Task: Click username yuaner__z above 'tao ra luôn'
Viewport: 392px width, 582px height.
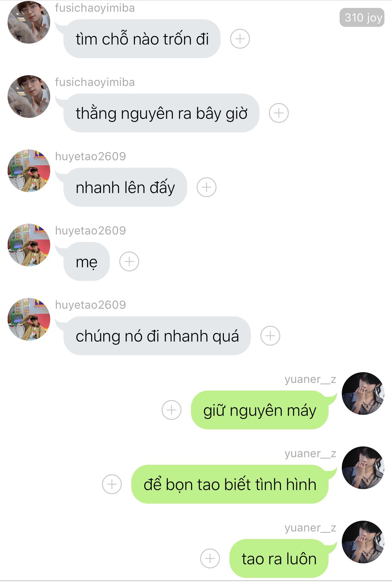Action: click(x=310, y=528)
